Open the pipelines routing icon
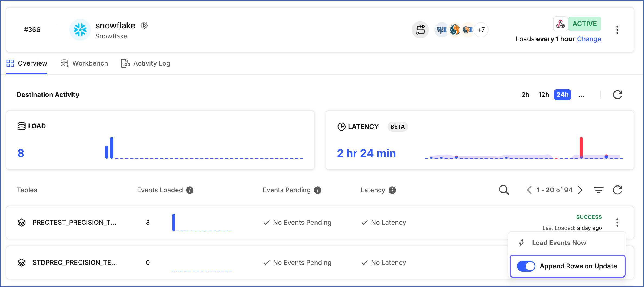This screenshot has height=287, width=644. pos(420,30)
